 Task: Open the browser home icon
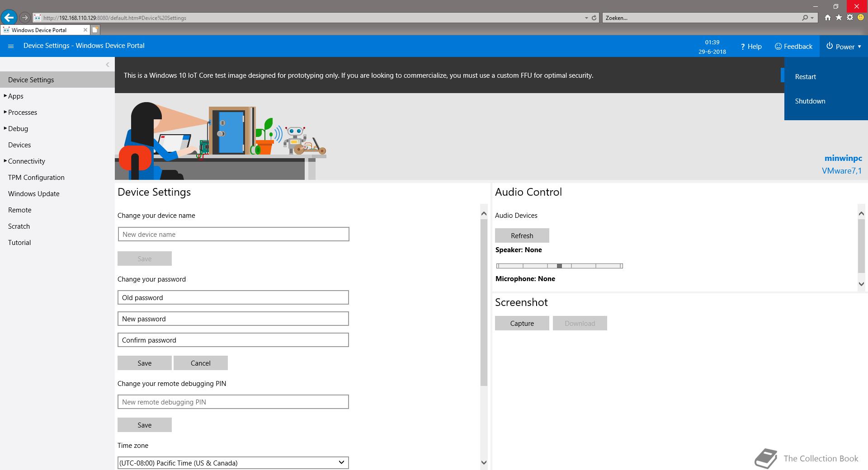point(827,18)
